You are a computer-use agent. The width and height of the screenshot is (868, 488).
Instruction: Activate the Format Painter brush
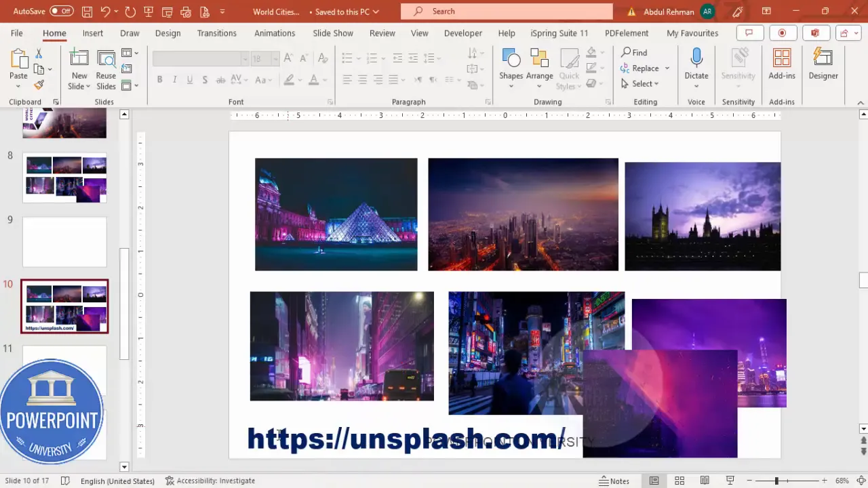click(x=39, y=85)
